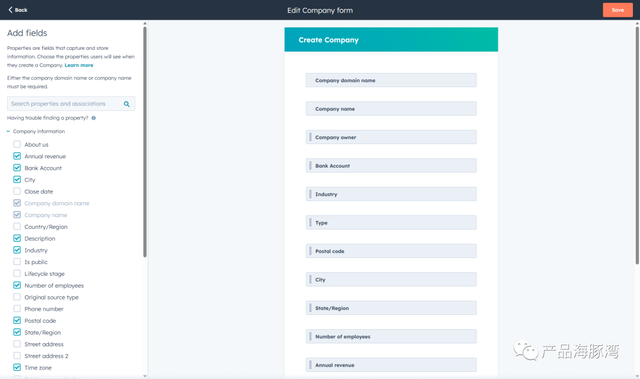This screenshot has width=640, height=379.
Task: Uncheck the Annual revenue checkbox
Action: tap(17, 156)
